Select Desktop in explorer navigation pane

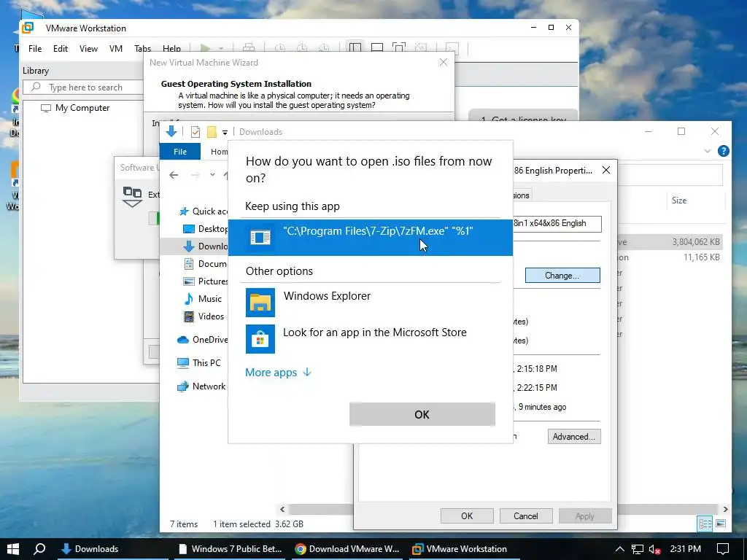click(205, 228)
